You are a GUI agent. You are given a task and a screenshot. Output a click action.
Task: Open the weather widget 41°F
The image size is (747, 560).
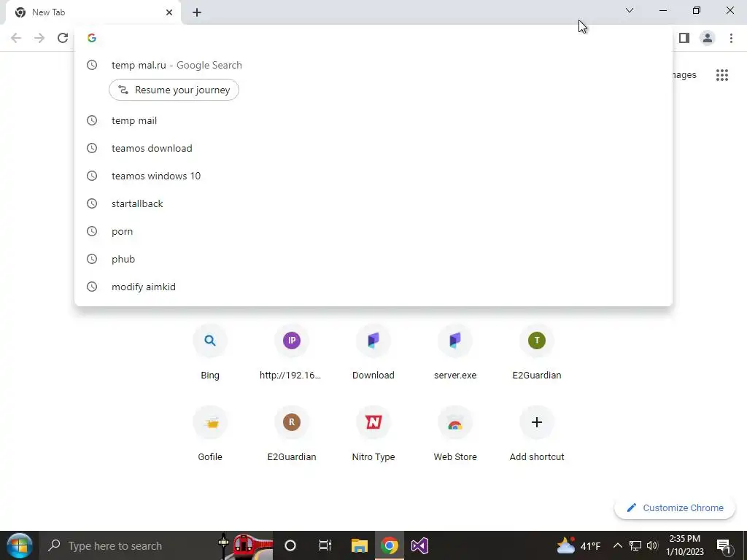pos(578,545)
